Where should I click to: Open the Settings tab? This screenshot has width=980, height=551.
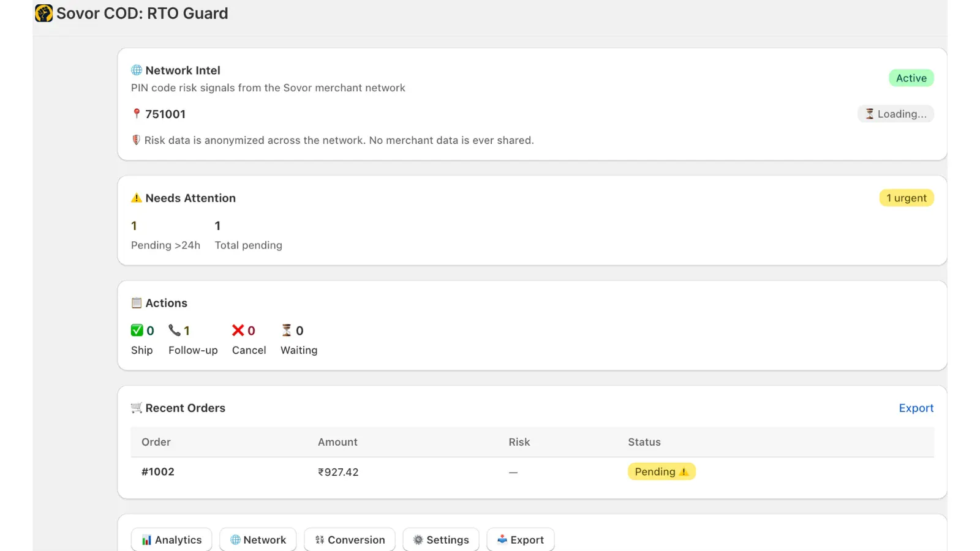pyautogui.click(x=441, y=540)
